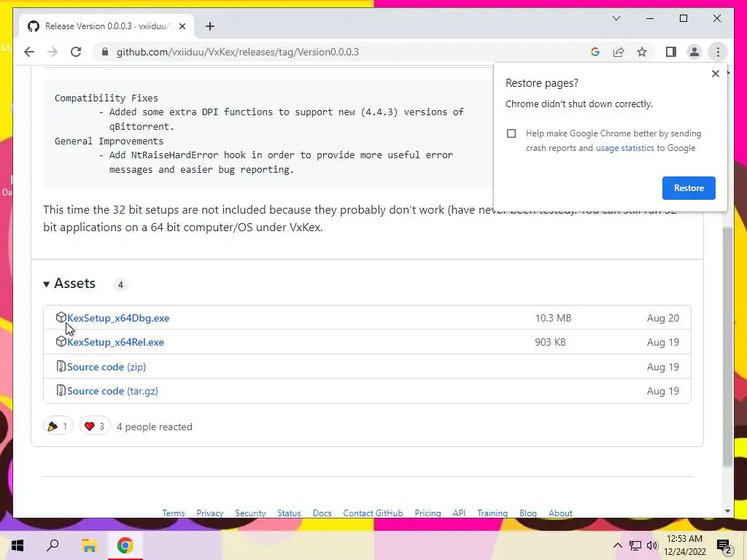Go back to the previous page
This screenshot has width=747, height=560.
[x=29, y=52]
